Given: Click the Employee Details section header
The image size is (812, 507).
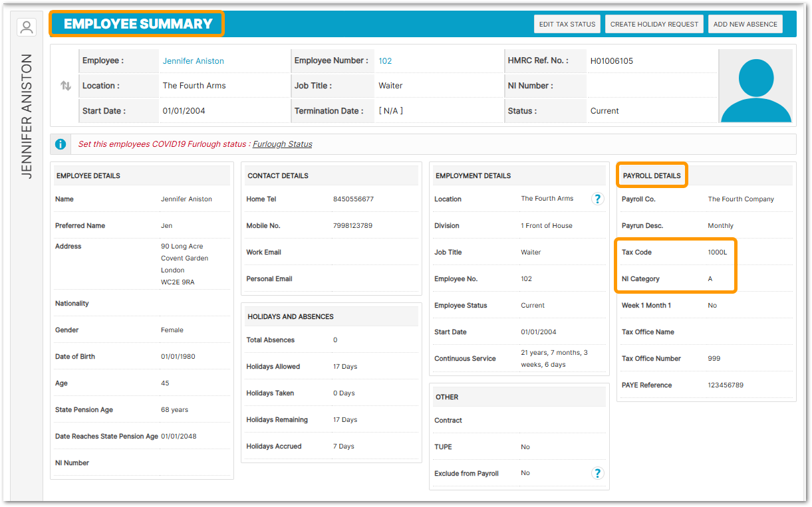Looking at the screenshot, I should pyautogui.click(x=88, y=176).
